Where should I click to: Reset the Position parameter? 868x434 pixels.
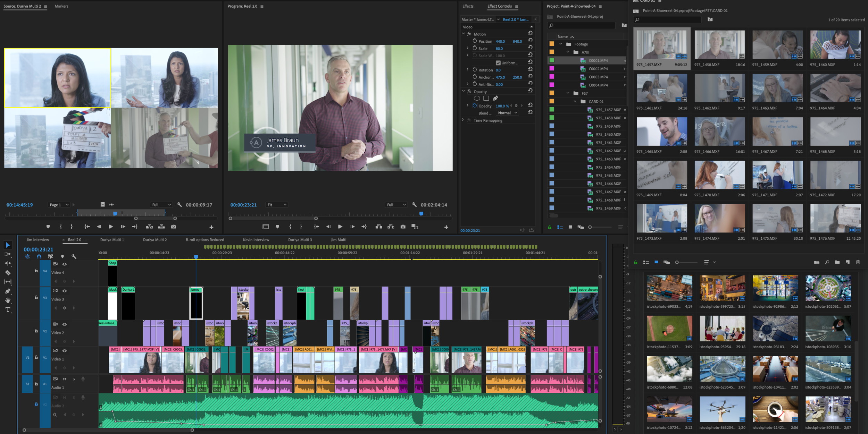click(x=530, y=41)
